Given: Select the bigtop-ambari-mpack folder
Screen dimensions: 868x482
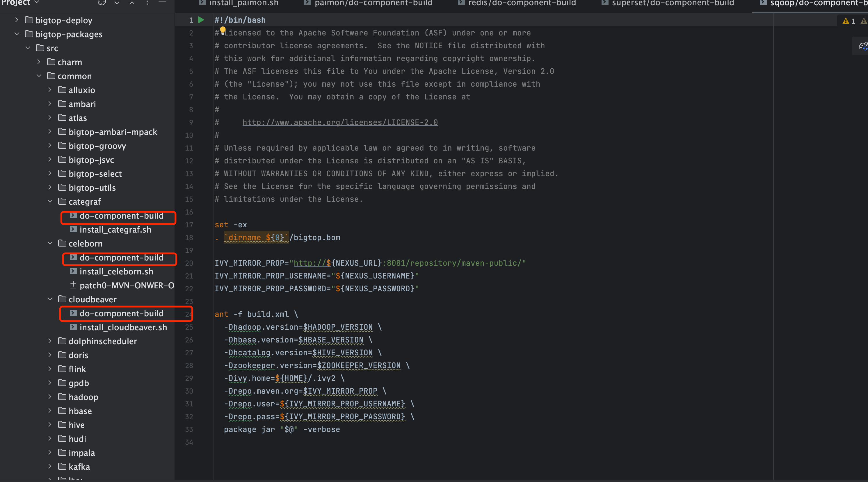Looking at the screenshot, I should 113,132.
